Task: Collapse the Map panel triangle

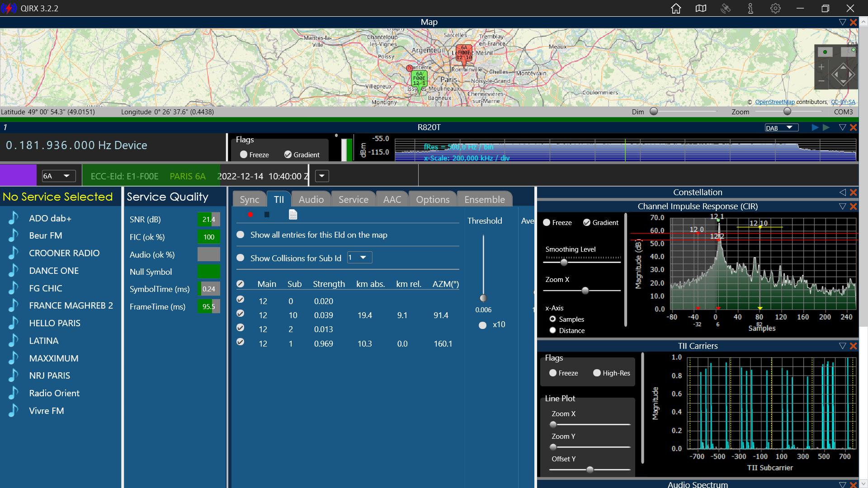Action: pos(842,22)
